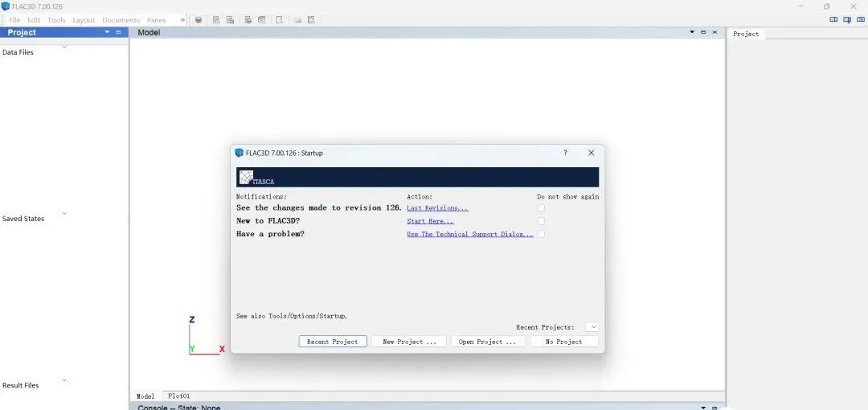Collapse the Saved States section chevron
The width and height of the screenshot is (868, 410).
pyautogui.click(x=64, y=213)
